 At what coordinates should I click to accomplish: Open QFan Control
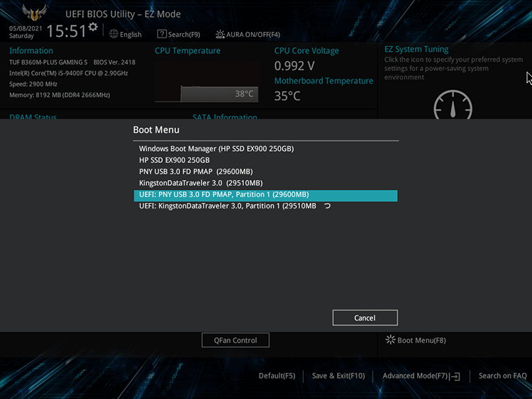[235, 340]
